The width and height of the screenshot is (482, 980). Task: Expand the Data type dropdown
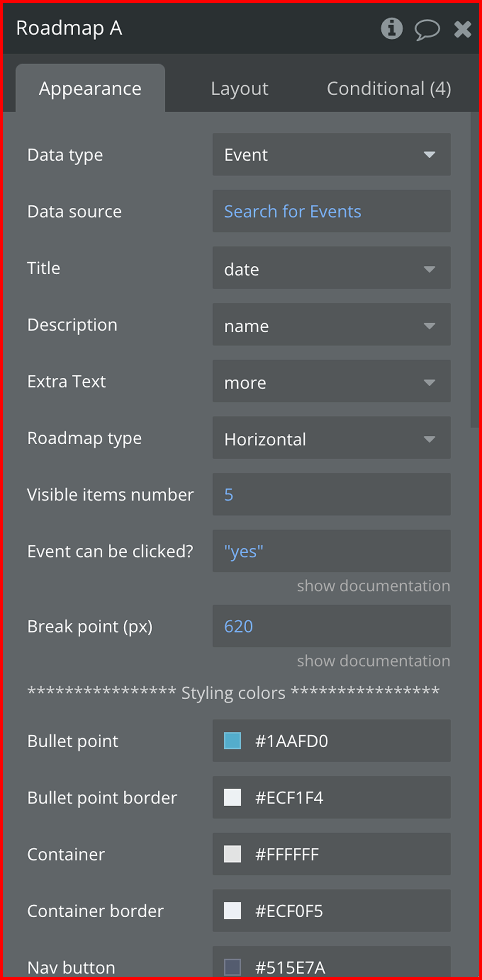tap(331, 155)
